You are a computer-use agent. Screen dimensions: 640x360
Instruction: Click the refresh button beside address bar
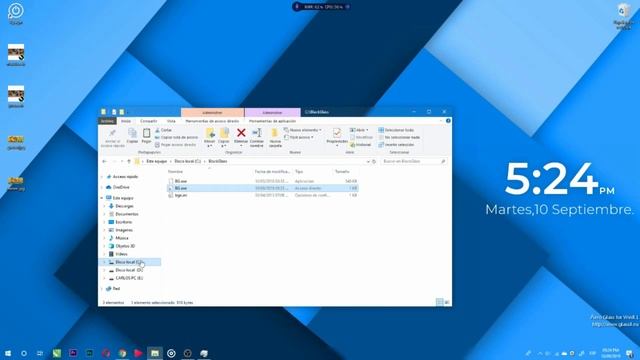(x=374, y=162)
